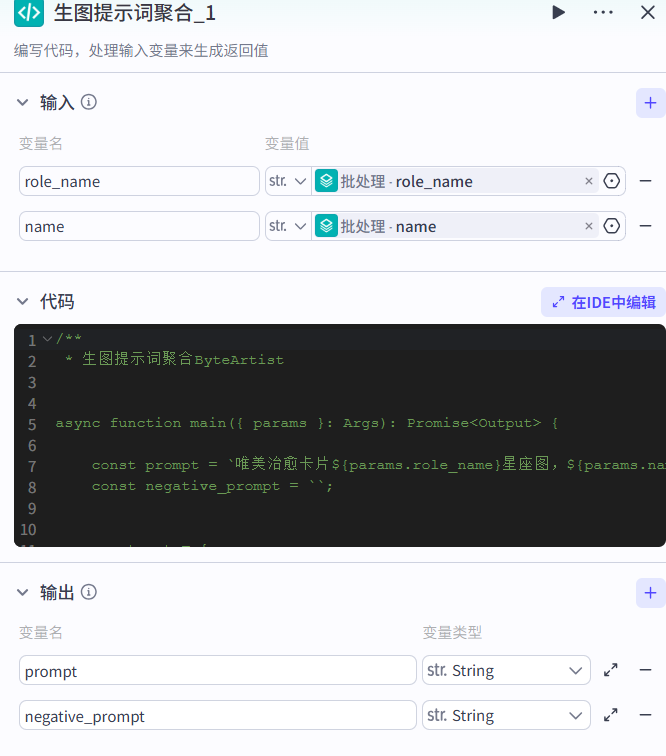
Task: Run the node with the play icon
Action: [x=558, y=13]
